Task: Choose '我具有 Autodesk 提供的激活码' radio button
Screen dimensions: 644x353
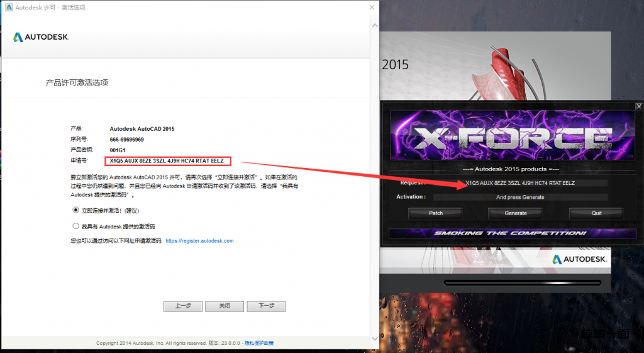Action: 76,226
